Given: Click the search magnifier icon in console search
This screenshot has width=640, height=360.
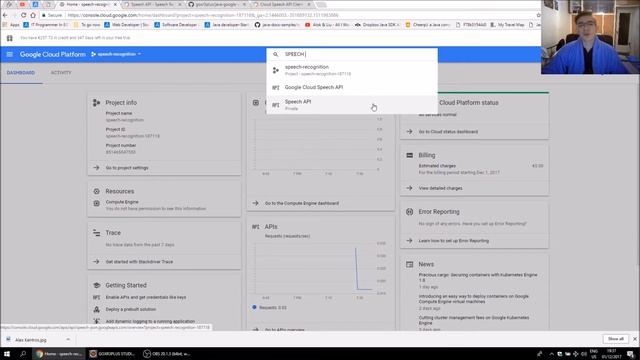Looking at the screenshot, I should pos(276,54).
